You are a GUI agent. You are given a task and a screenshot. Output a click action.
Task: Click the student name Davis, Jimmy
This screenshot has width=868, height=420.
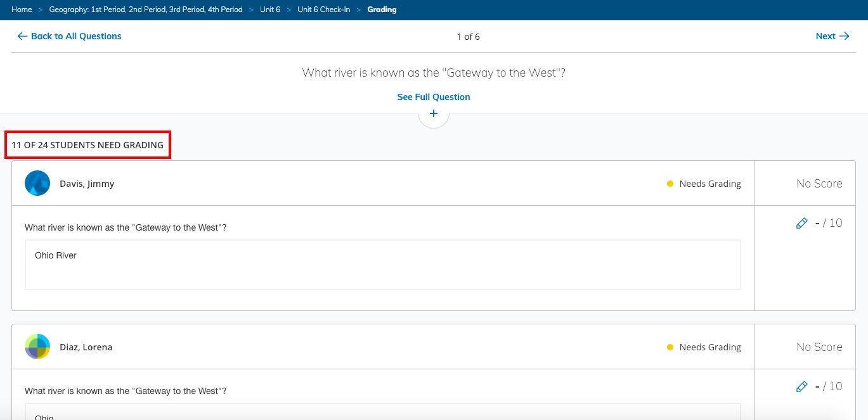pos(87,184)
